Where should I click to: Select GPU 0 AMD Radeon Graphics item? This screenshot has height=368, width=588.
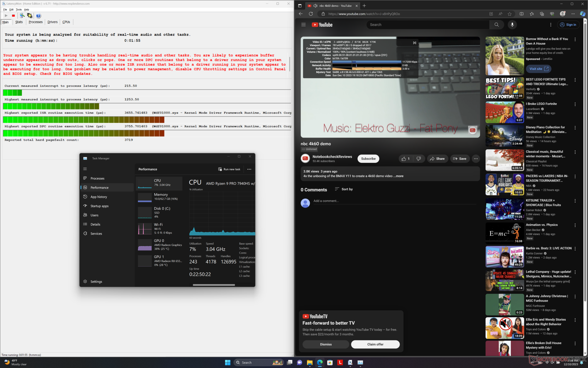coord(159,245)
